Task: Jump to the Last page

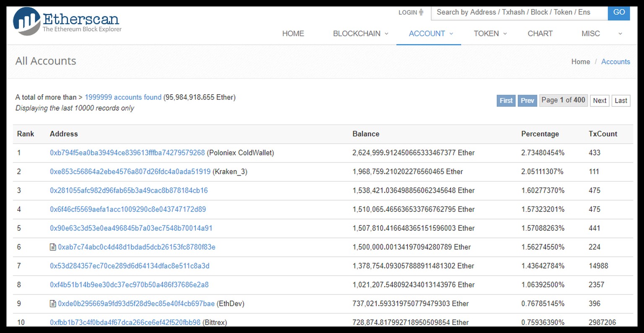Action: 621,101
